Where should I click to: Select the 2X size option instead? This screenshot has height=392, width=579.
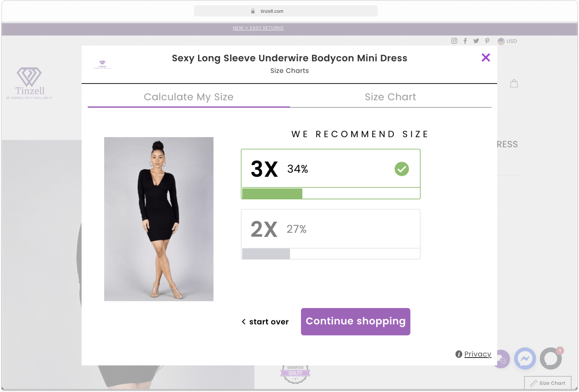[x=330, y=229]
